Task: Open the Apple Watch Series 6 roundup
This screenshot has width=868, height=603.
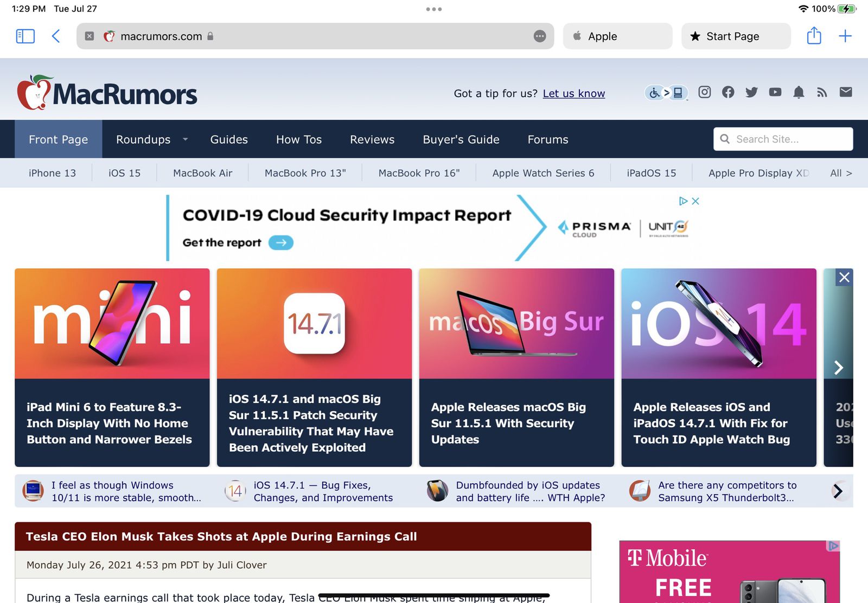Action: pos(543,173)
